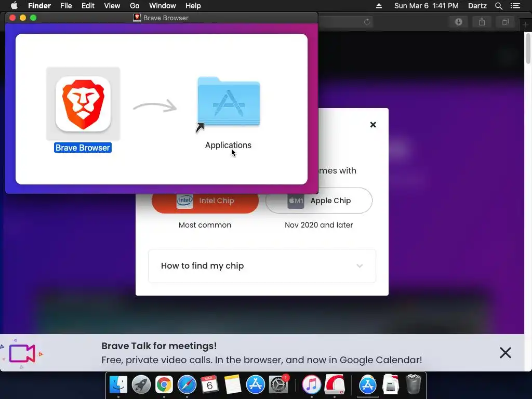
Task: Click the Safari new tab plus button
Action: 525,24
